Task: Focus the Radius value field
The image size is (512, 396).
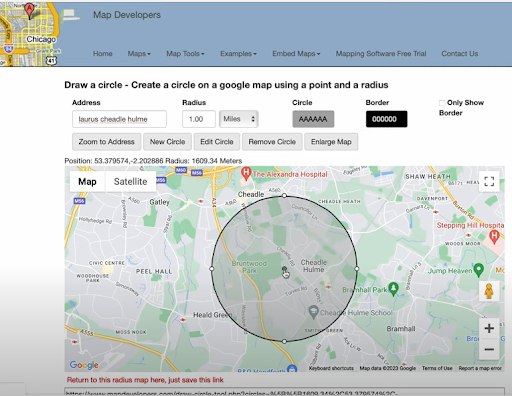Action: tap(199, 119)
